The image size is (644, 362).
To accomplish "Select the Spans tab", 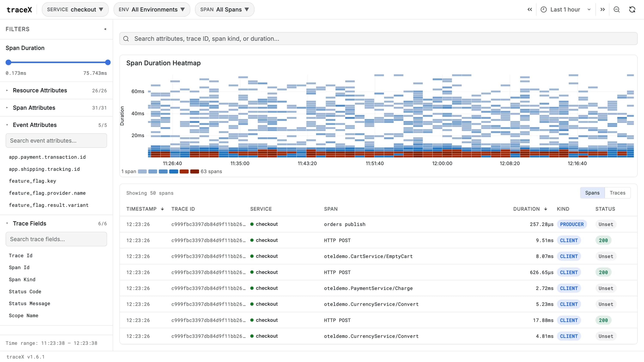I will (592, 193).
